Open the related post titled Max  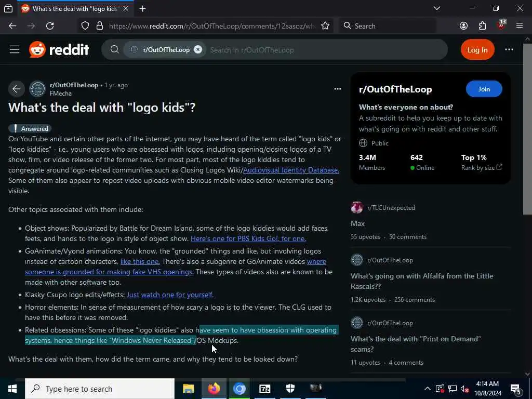pos(357,223)
